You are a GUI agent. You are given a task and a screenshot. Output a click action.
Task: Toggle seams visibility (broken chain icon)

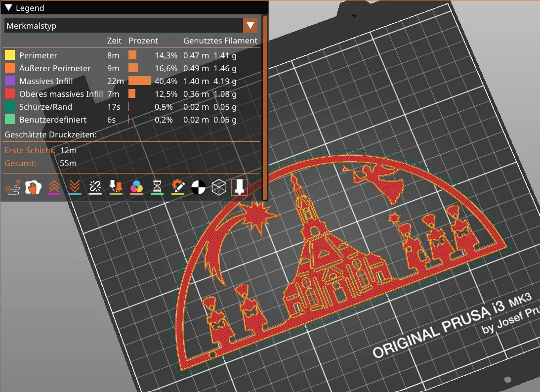95,187
